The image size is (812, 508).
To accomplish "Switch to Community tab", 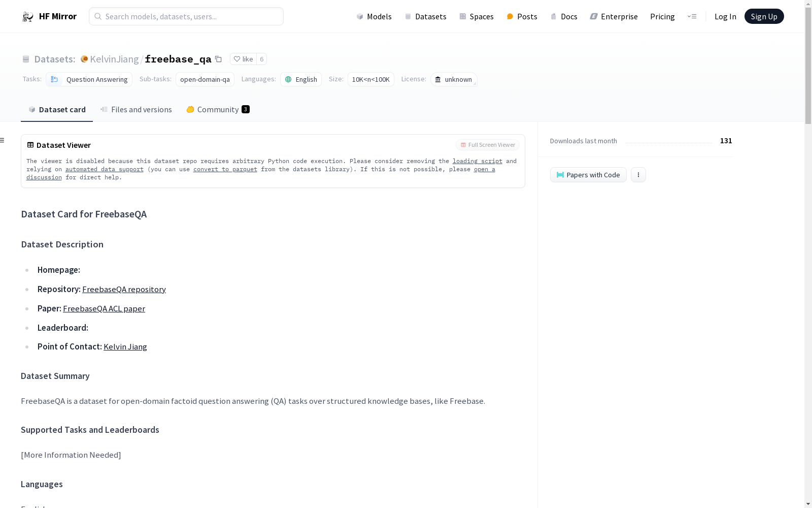I will coord(218,110).
